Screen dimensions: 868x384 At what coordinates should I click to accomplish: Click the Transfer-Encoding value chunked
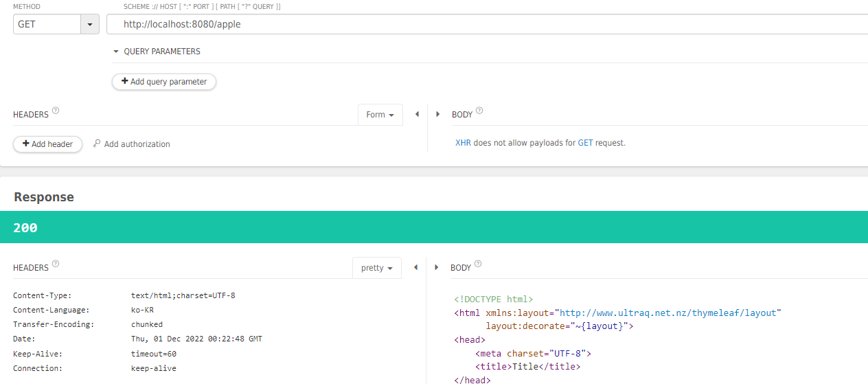click(147, 324)
